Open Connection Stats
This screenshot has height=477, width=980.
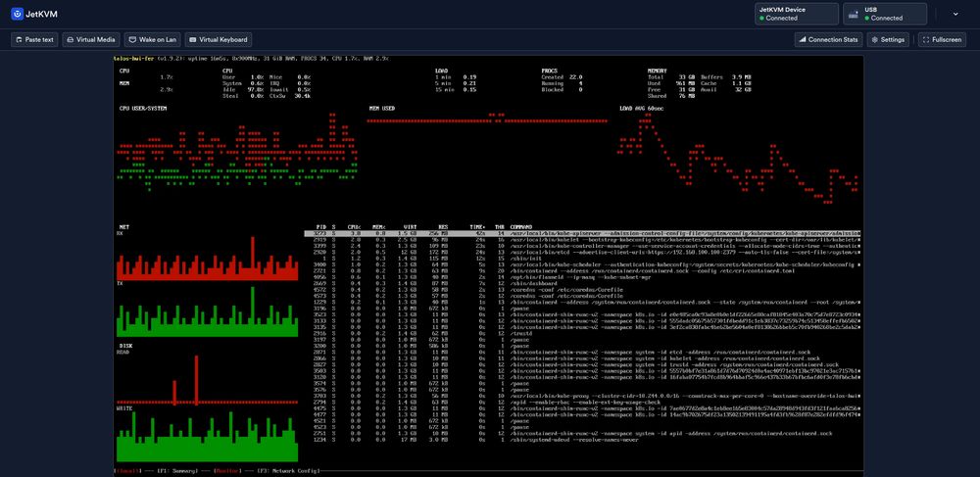pos(828,39)
